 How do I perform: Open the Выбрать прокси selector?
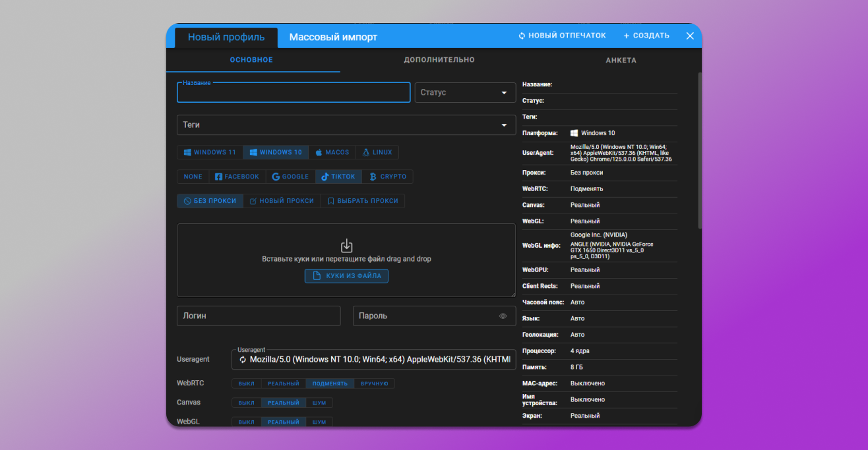362,201
